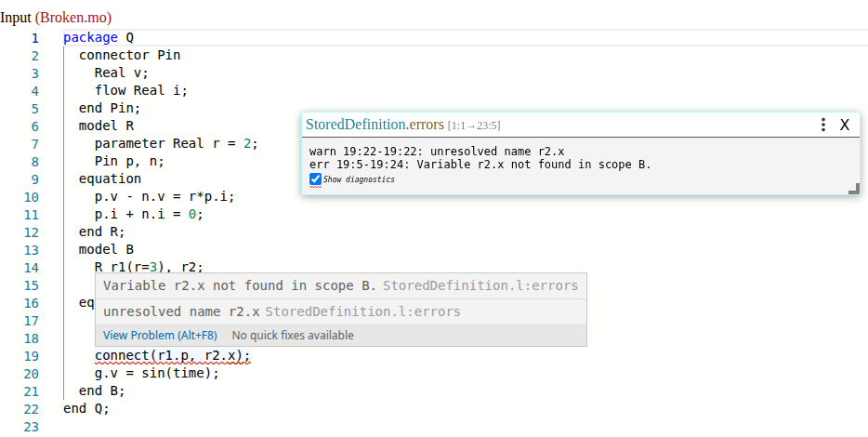Close the StoredDefinition.errors probe window
This screenshot has height=437, width=868.
click(844, 125)
